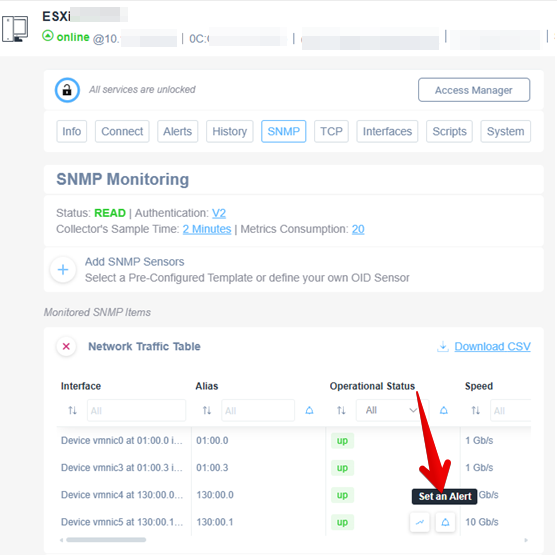This screenshot has width=557, height=556.
Task: Click the Access Manager button
Action: tap(474, 90)
